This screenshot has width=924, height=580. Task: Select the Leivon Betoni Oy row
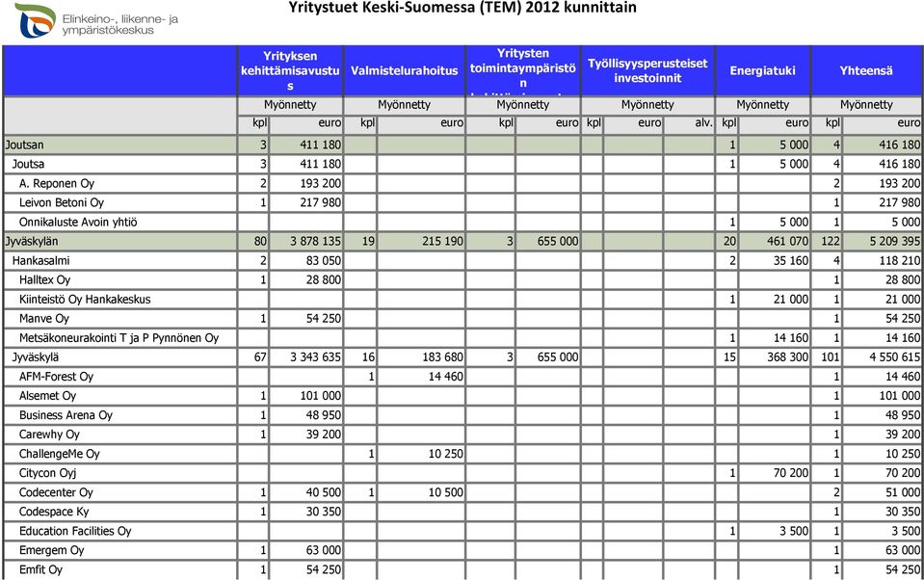tap(462, 202)
